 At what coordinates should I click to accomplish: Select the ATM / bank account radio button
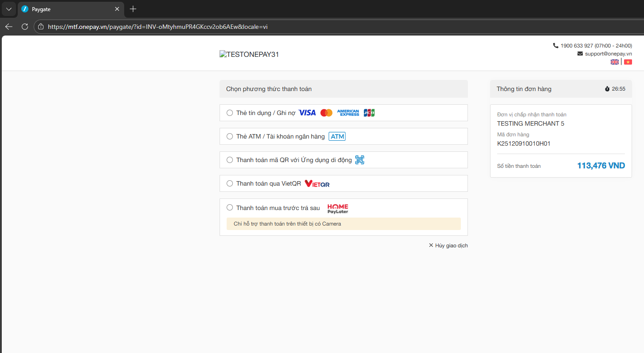(x=230, y=136)
